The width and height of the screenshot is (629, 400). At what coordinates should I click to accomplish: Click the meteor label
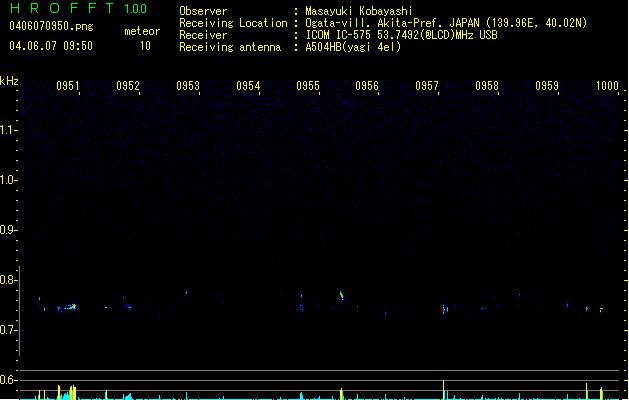pyautogui.click(x=142, y=31)
